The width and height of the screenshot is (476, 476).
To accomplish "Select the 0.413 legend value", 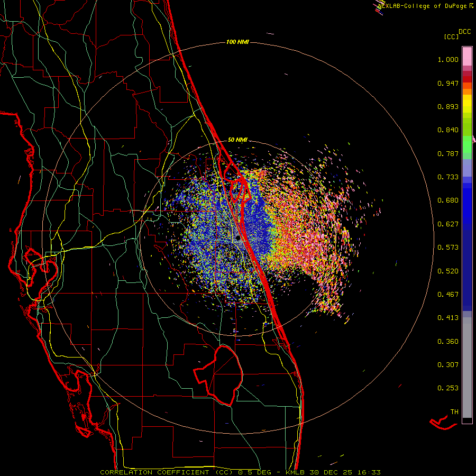I will [x=448, y=318].
